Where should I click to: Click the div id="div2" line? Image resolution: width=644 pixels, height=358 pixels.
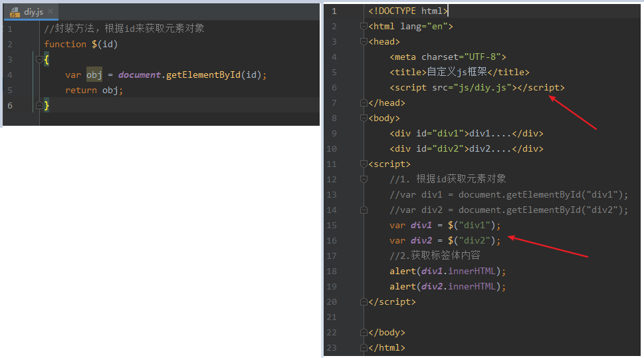tap(466, 149)
